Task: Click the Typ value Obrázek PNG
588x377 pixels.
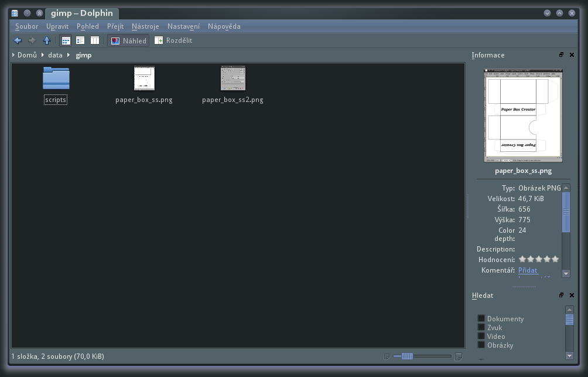Action: (x=539, y=188)
